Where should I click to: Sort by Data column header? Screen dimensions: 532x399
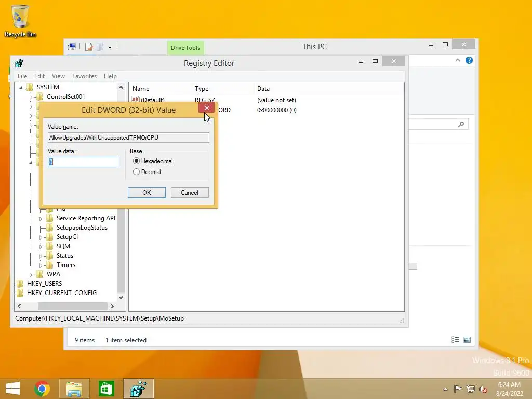(263, 88)
